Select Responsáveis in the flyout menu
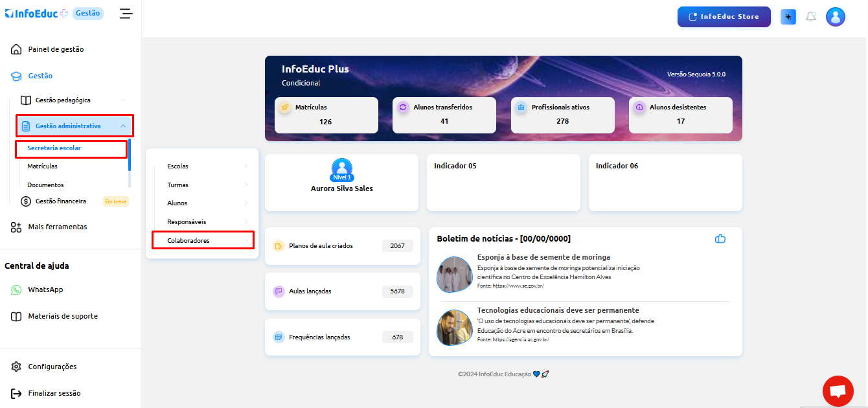The width and height of the screenshot is (868, 408). click(x=187, y=222)
